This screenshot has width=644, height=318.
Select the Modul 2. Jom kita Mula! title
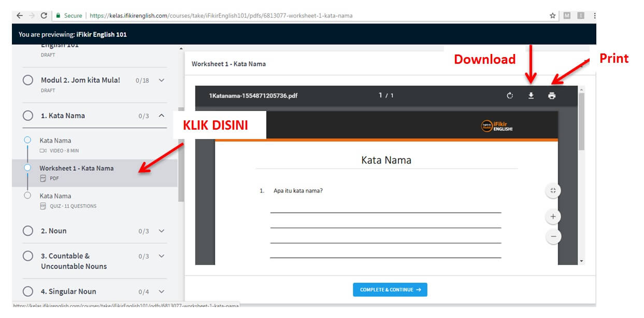click(x=80, y=80)
